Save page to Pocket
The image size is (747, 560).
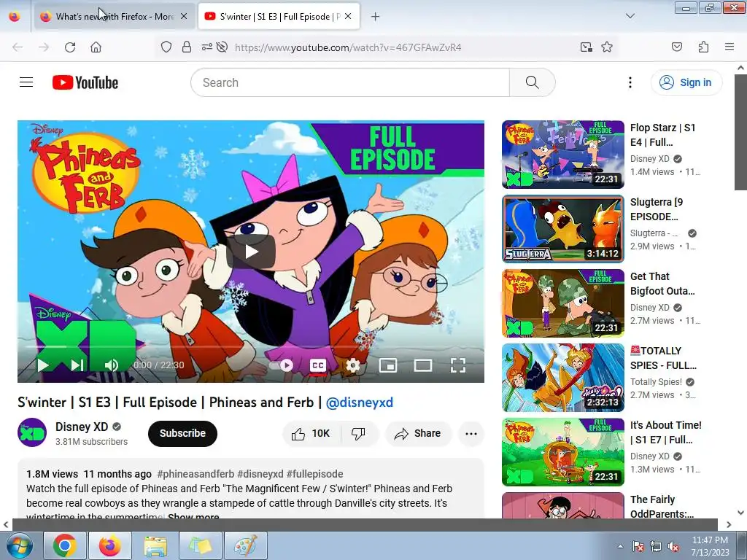click(x=677, y=47)
